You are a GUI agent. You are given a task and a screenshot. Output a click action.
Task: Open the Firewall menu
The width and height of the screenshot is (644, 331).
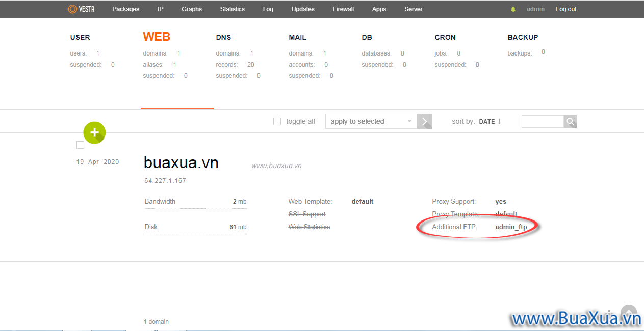pos(343,9)
